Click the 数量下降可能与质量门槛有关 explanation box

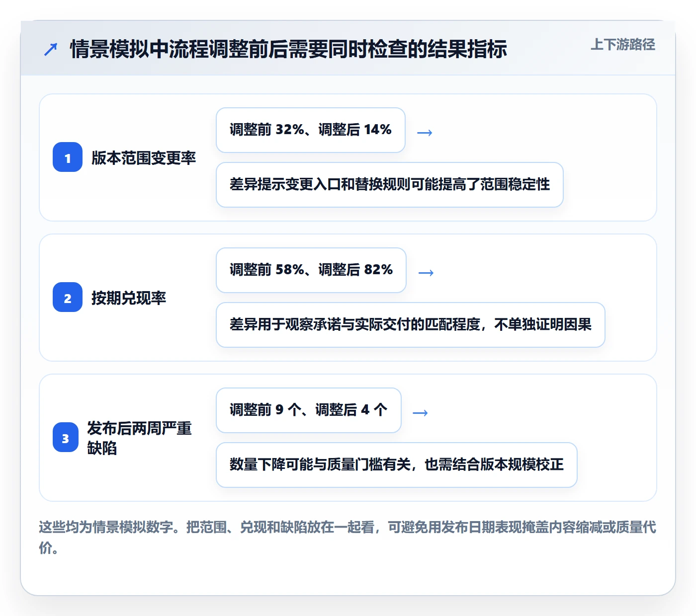pyautogui.click(x=397, y=465)
